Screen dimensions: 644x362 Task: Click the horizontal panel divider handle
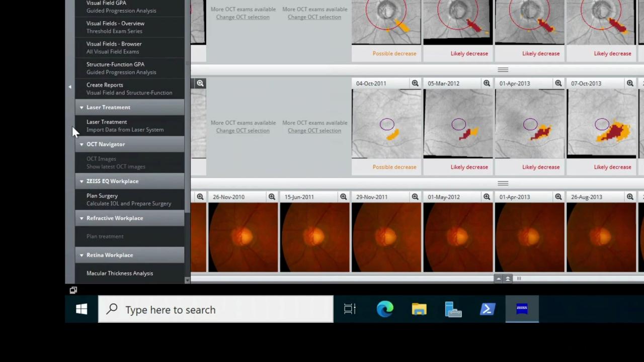(x=503, y=69)
